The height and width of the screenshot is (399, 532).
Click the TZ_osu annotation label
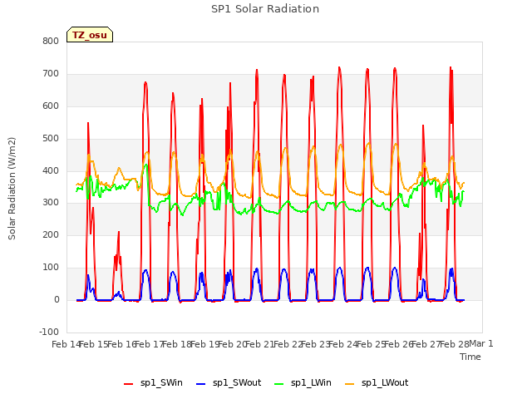90,35
